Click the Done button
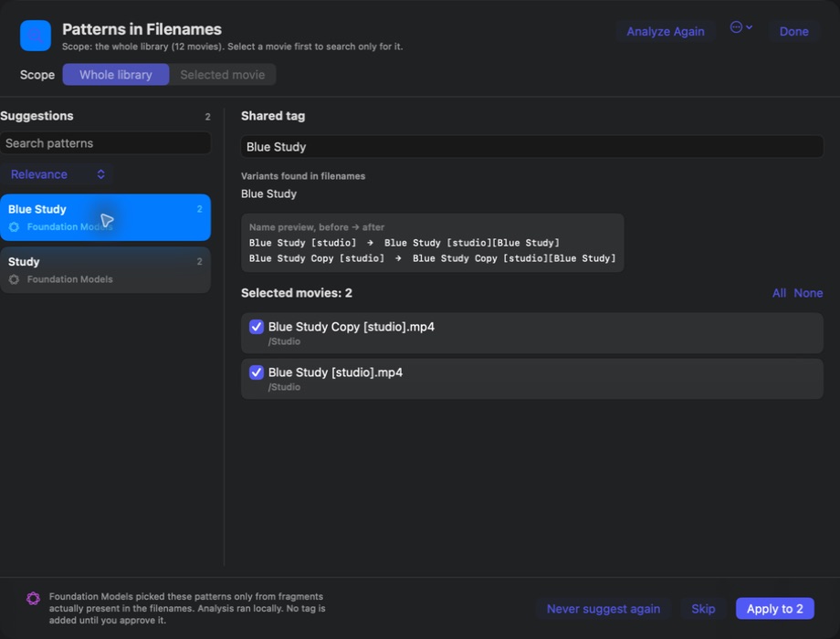This screenshot has width=840, height=639. click(793, 31)
